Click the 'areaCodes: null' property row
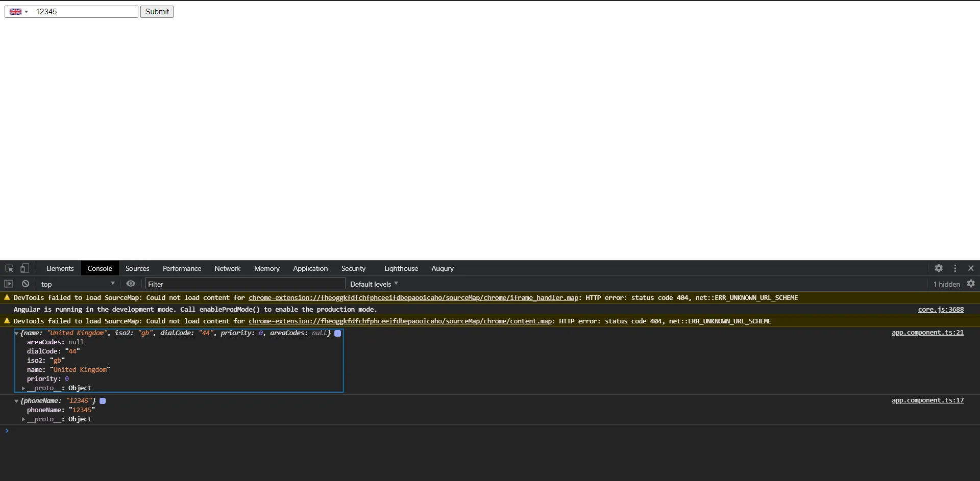This screenshot has width=980, height=481. click(55, 342)
